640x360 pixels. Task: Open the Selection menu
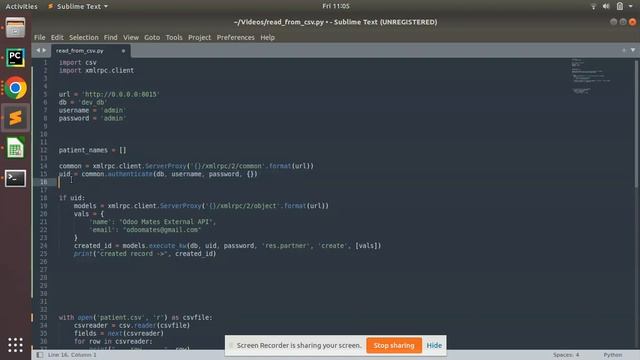[84, 37]
